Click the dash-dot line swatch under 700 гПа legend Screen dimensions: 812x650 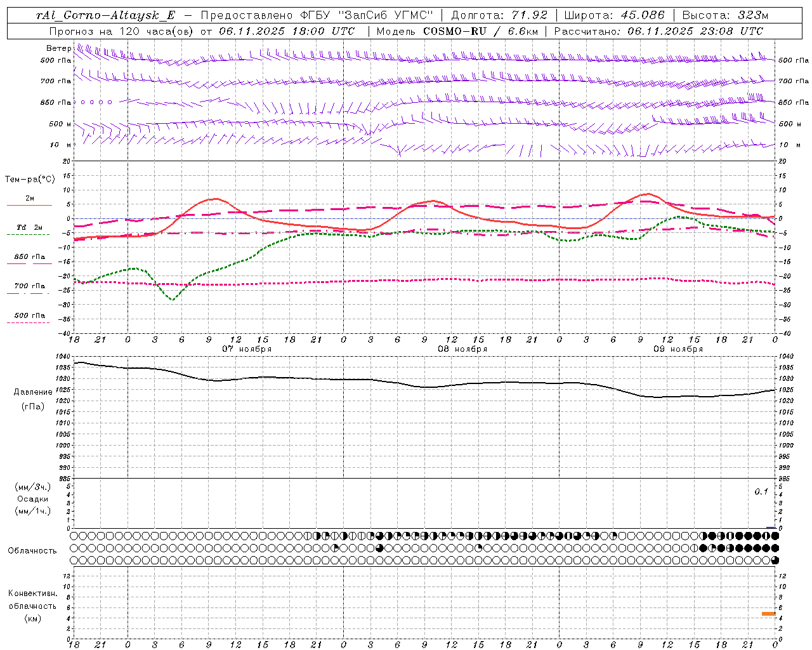click(28, 293)
